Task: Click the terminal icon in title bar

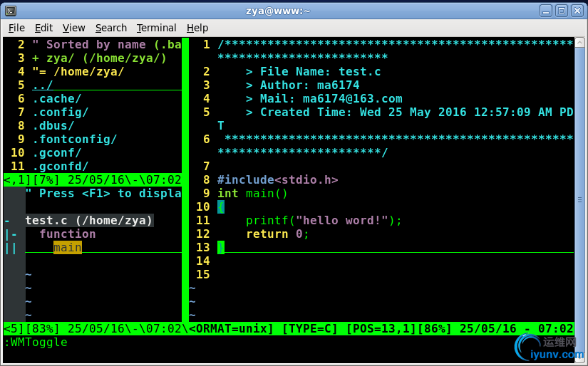Action: coord(11,11)
